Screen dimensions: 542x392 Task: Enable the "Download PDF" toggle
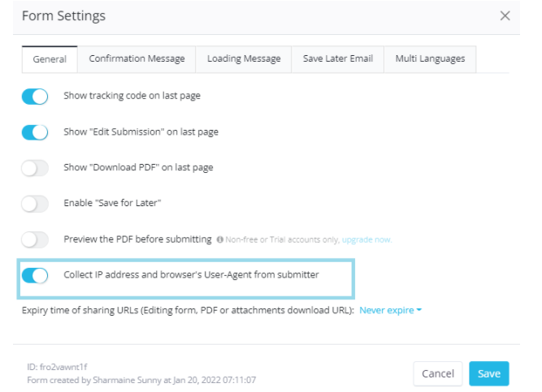click(x=35, y=168)
